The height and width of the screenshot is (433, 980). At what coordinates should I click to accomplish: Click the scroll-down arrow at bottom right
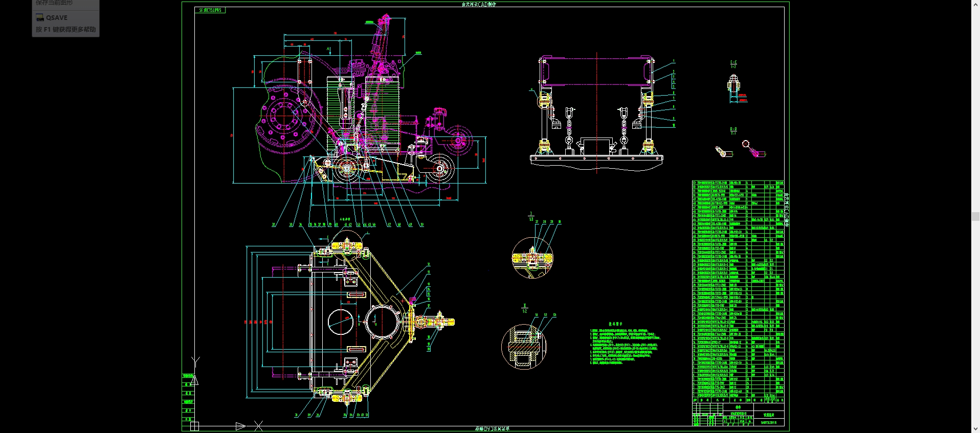[975, 429]
